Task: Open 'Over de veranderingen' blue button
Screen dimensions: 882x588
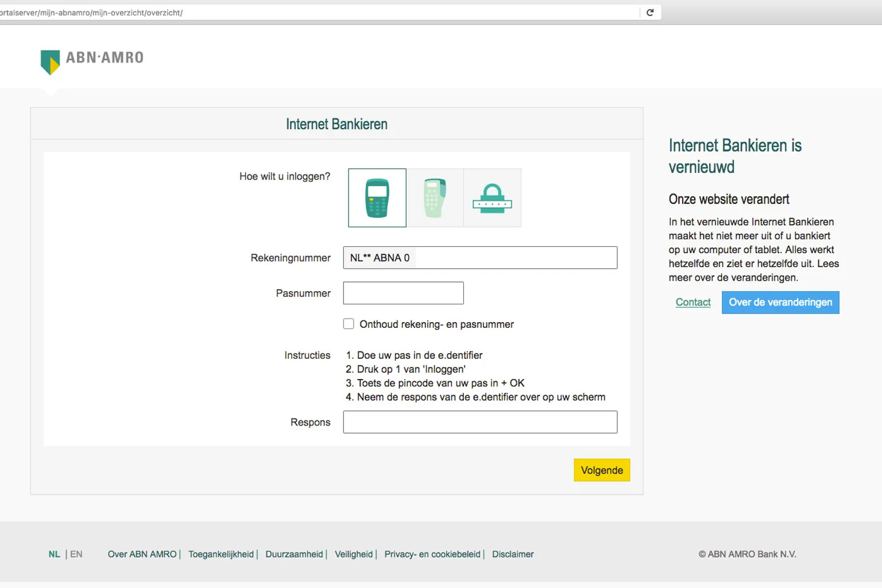Action: tap(780, 303)
